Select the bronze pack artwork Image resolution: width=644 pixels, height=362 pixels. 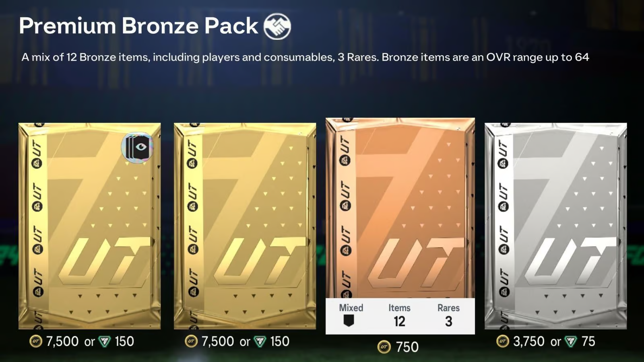pos(400,208)
